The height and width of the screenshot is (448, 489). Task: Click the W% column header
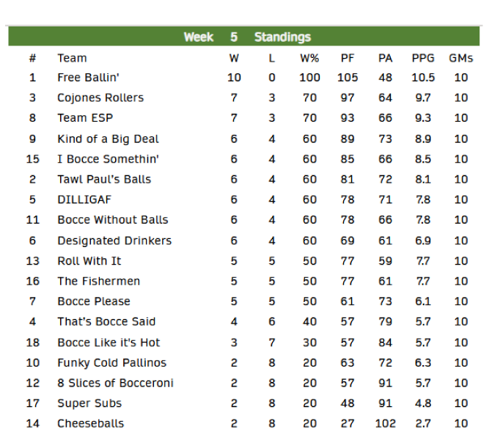pyautogui.click(x=309, y=58)
